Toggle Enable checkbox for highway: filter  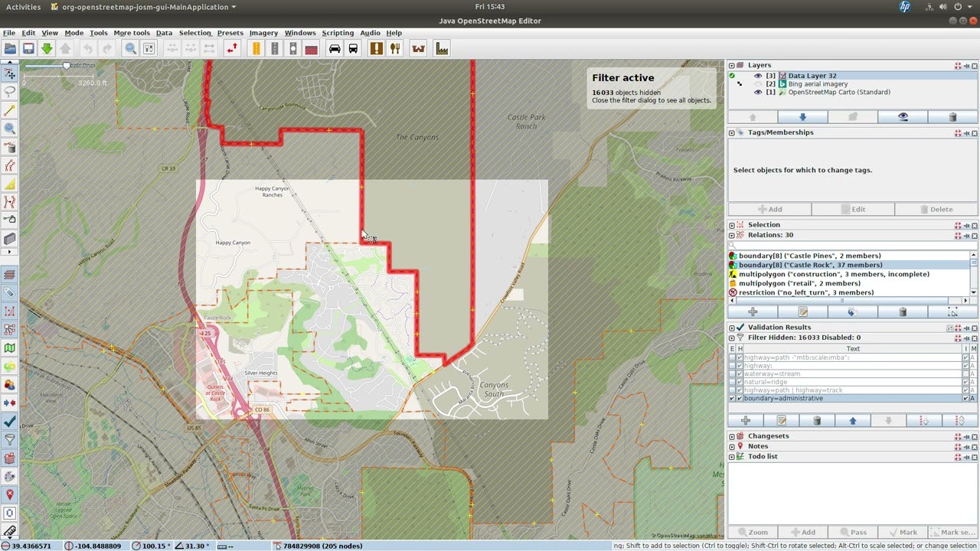[x=732, y=366]
